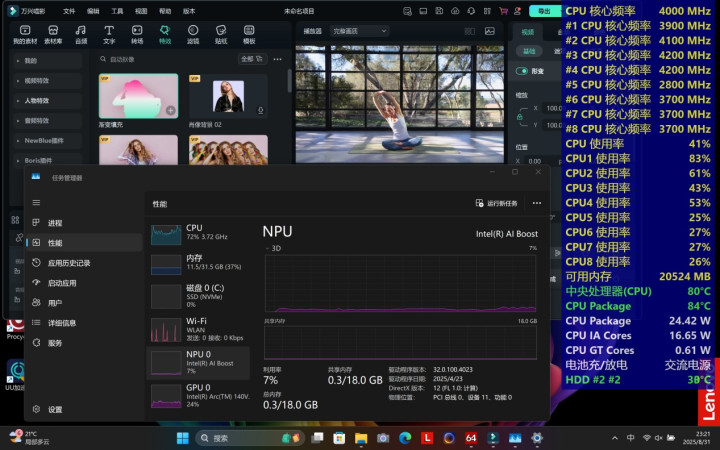Open the 完整画质 quality dropdown
720x450 pixels.
pyautogui.click(x=358, y=31)
